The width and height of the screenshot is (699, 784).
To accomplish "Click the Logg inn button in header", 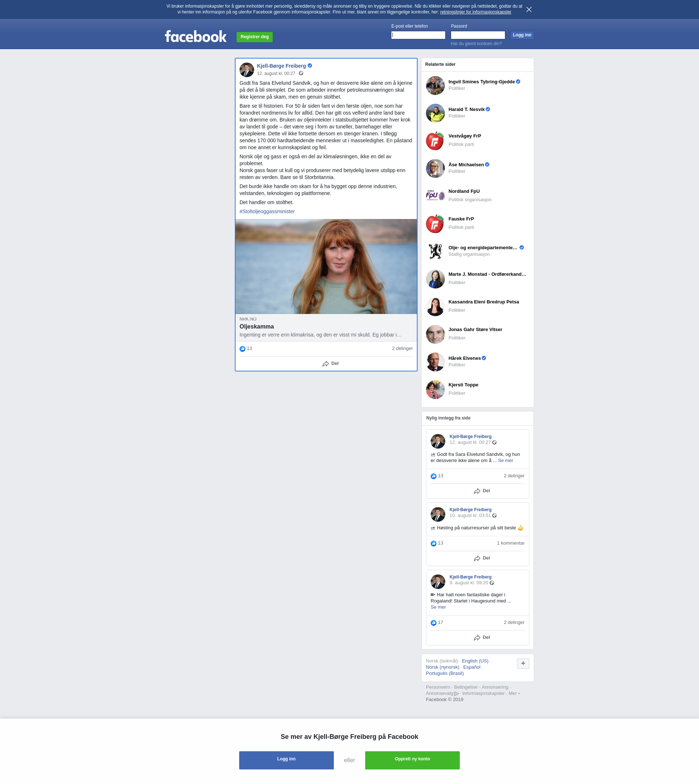I will pyautogui.click(x=522, y=35).
